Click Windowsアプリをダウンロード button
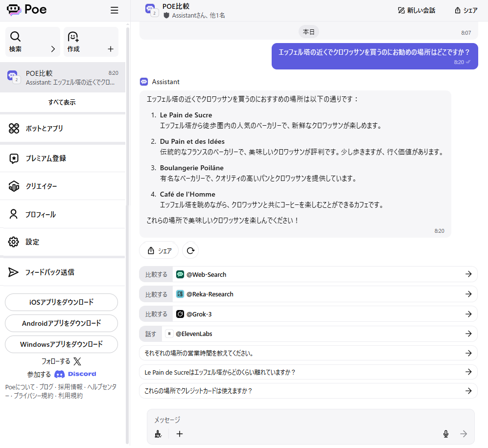The image size is (488, 448). tap(61, 344)
